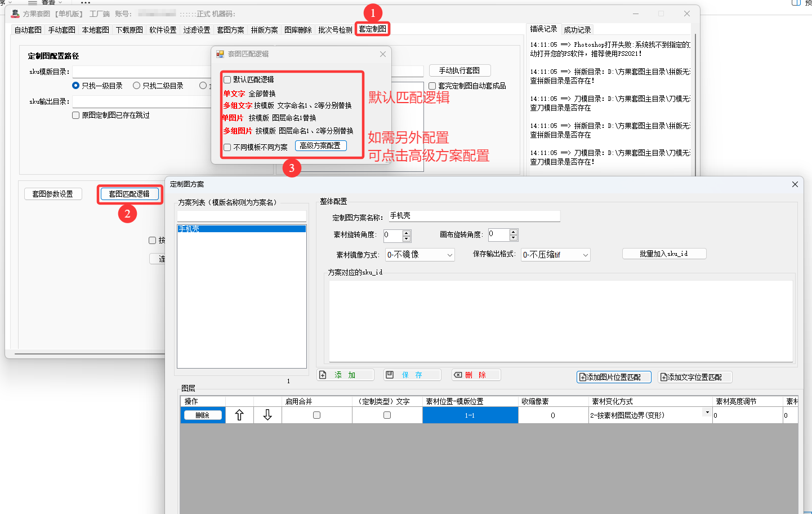
Task: Toggle 原图定制图已存在跳过 checkbox
Action: 75,115
